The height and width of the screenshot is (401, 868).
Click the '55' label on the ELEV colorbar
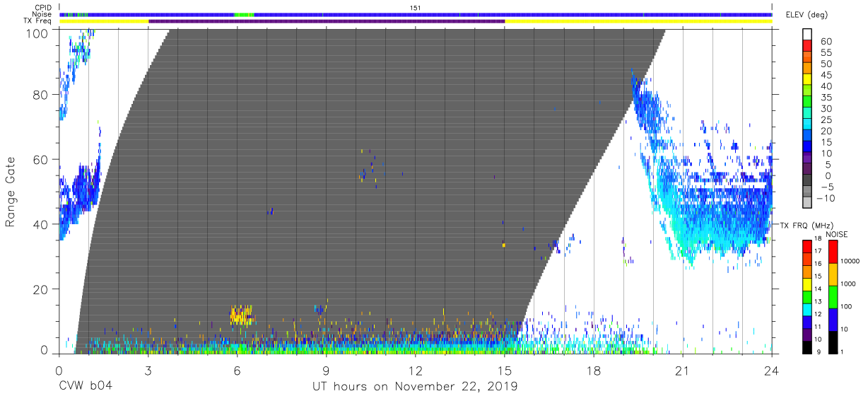pyautogui.click(x=826, y=53)
